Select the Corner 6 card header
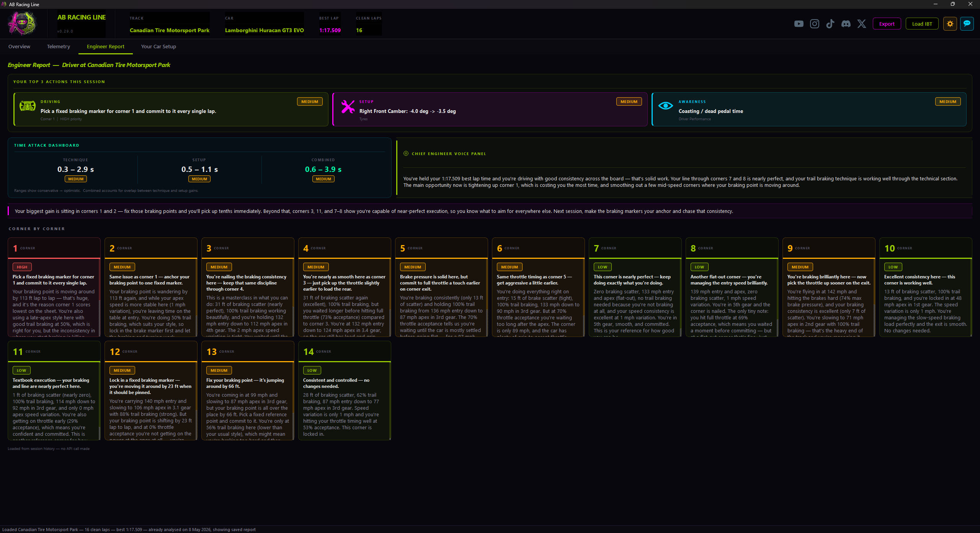 538,248
